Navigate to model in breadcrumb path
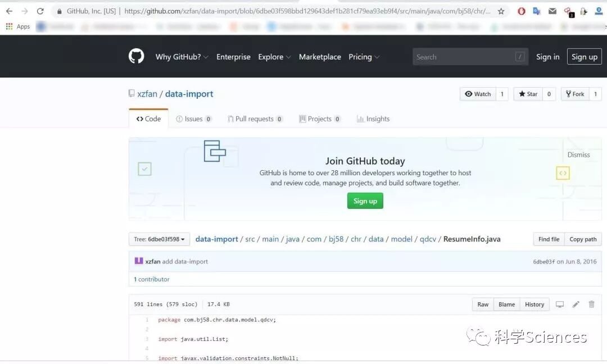This screenshot has width=607, height=364. (x=401, y=239)
